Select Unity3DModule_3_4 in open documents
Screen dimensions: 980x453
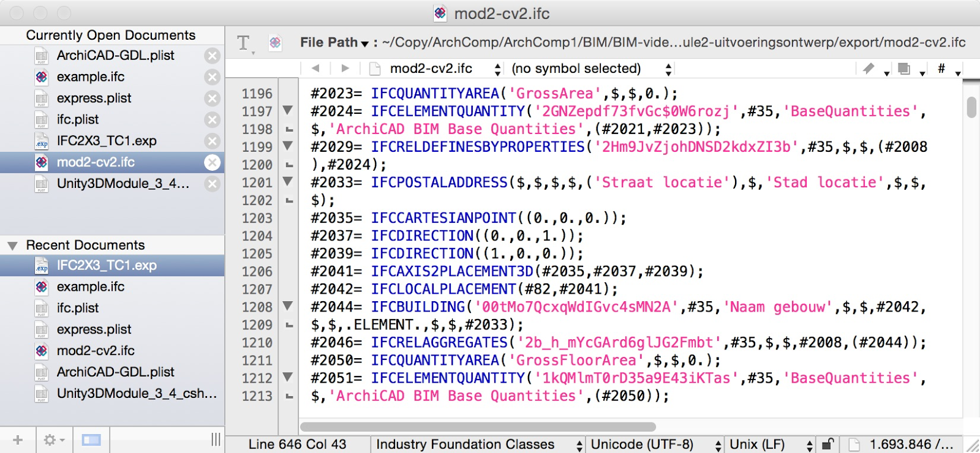click(x=123, y=184)
